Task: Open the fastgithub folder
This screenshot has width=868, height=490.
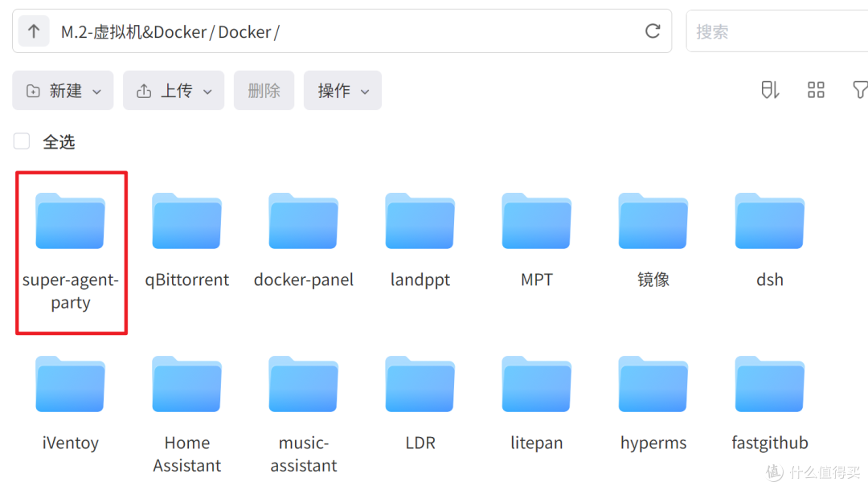Action: [x=769, y=384]
